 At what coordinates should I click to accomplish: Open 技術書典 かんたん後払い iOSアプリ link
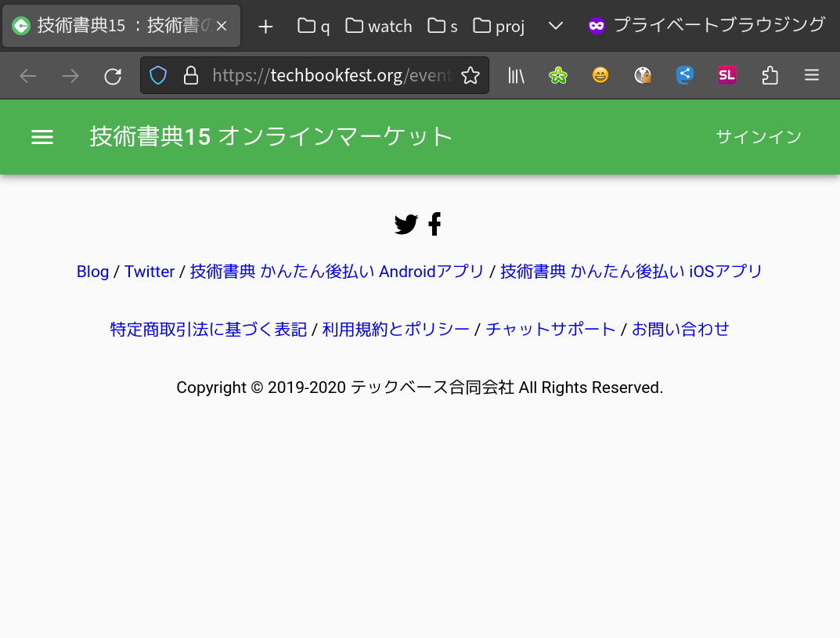click(x=631, y=272)
